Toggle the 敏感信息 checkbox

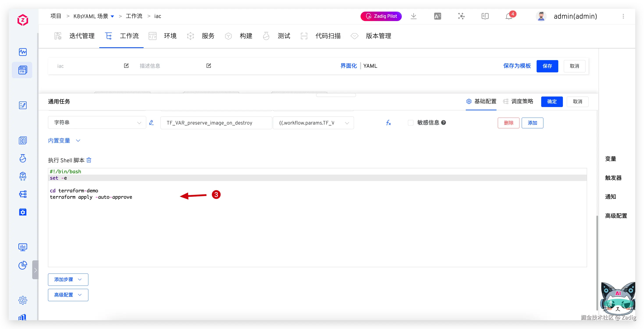[x=410, y=123]
